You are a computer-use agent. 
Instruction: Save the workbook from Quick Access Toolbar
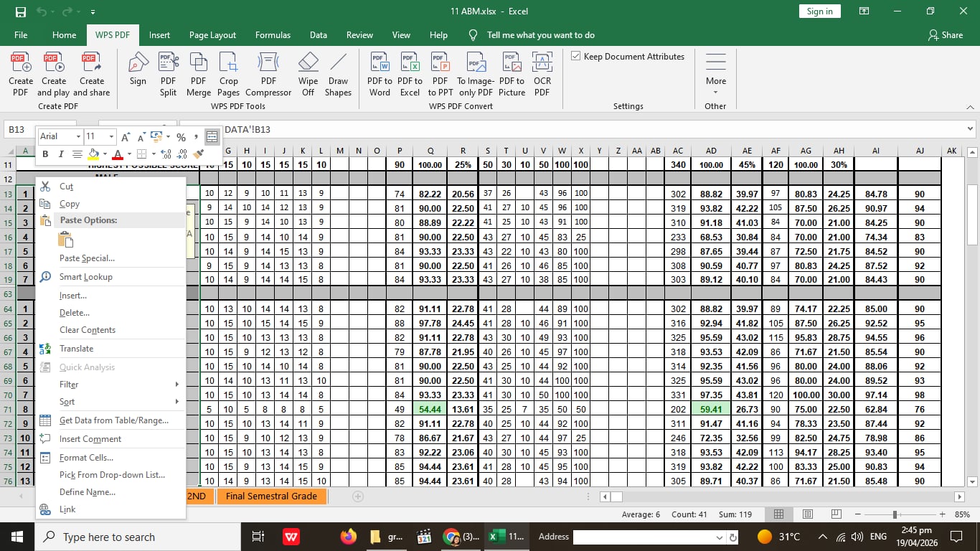[20, 11]
